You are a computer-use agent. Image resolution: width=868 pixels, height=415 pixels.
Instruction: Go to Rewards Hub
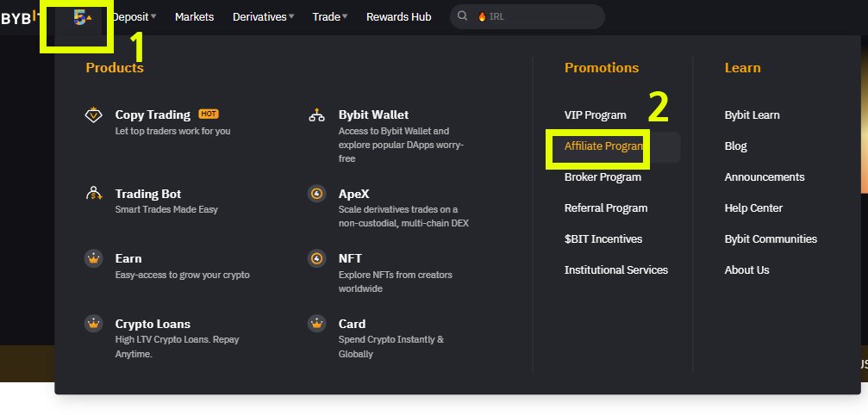[398, 16]
